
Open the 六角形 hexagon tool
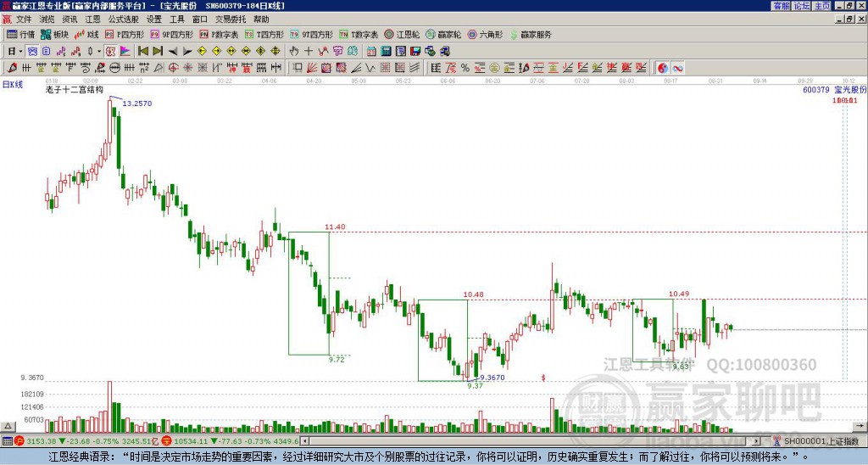(x=486, y=34)
